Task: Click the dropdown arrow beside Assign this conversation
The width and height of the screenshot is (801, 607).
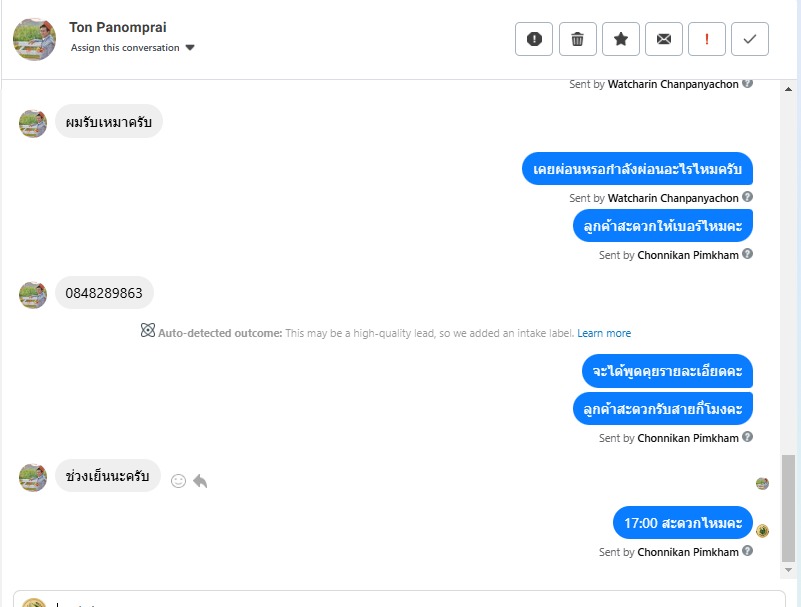Action: tap(190, 48)
